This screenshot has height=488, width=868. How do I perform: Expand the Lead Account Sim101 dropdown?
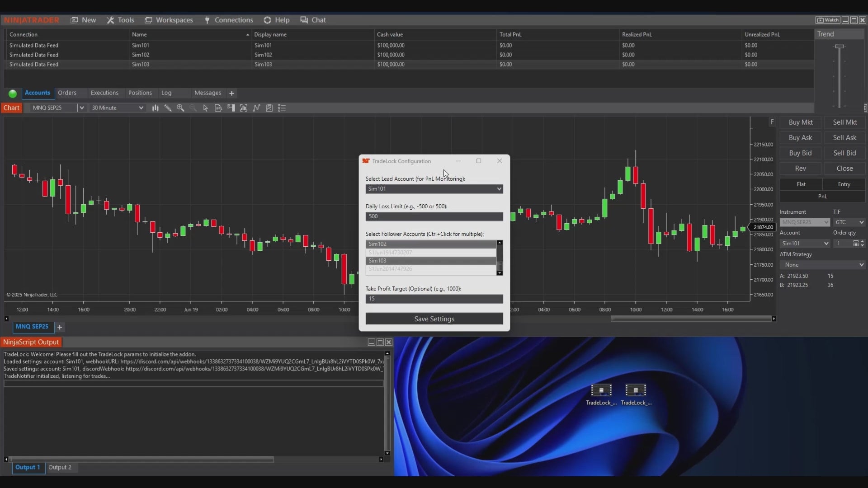[x=434, y=189]
